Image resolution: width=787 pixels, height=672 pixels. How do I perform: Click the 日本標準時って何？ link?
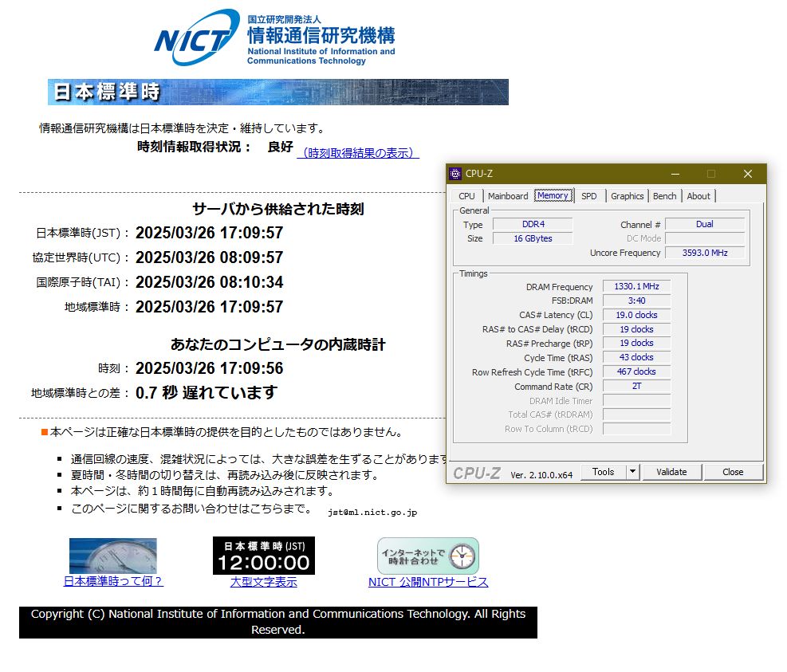click(x=112, y=581)
